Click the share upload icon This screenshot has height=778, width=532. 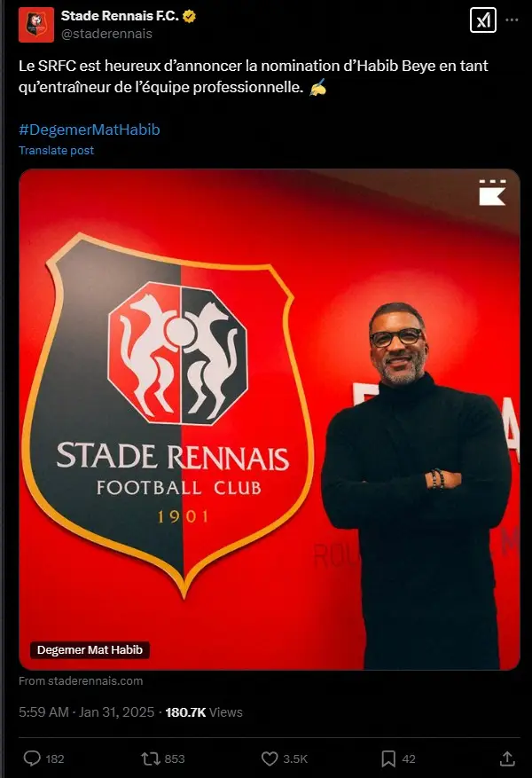click(506, 758)
